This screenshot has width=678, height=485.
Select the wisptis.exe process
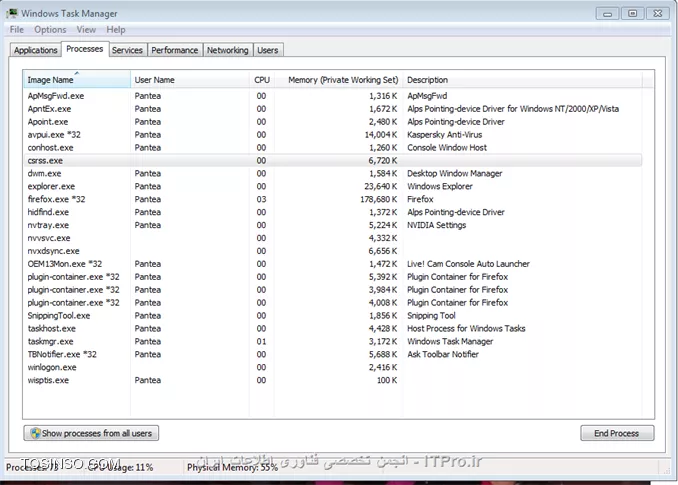pyautogui.click(x=333, y=380)
